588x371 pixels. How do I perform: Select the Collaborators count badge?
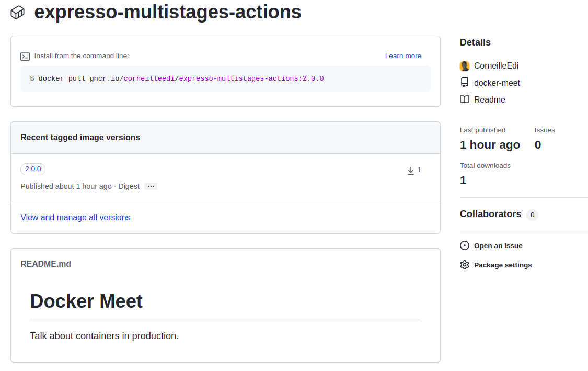532,215
